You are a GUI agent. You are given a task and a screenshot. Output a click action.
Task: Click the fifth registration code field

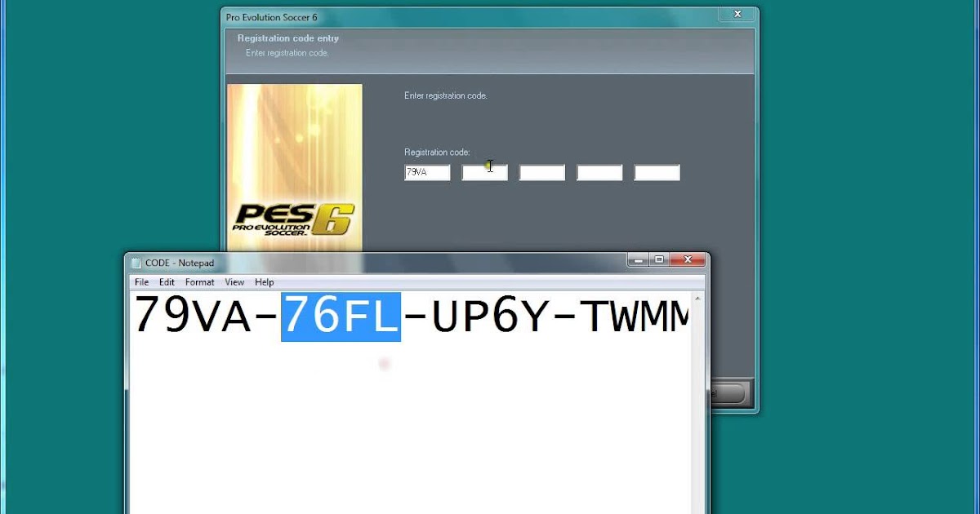(x=656, y=173)
